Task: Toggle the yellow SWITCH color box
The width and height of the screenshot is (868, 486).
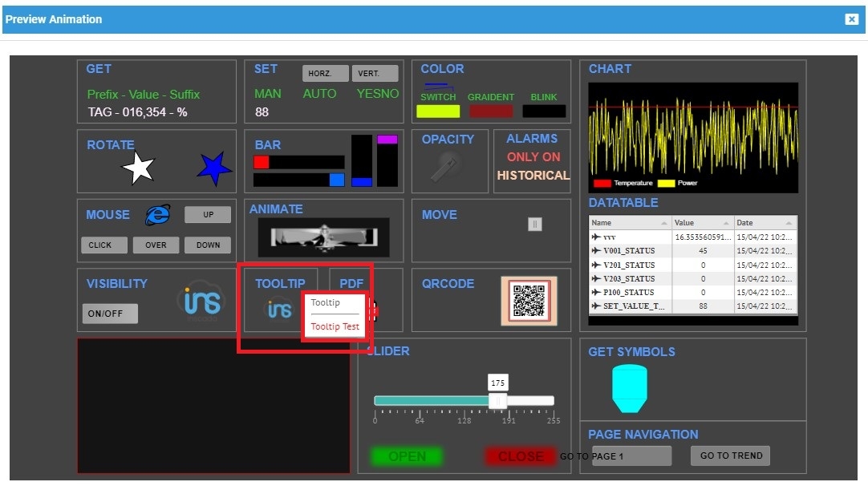Action: [x=438, y=111]
